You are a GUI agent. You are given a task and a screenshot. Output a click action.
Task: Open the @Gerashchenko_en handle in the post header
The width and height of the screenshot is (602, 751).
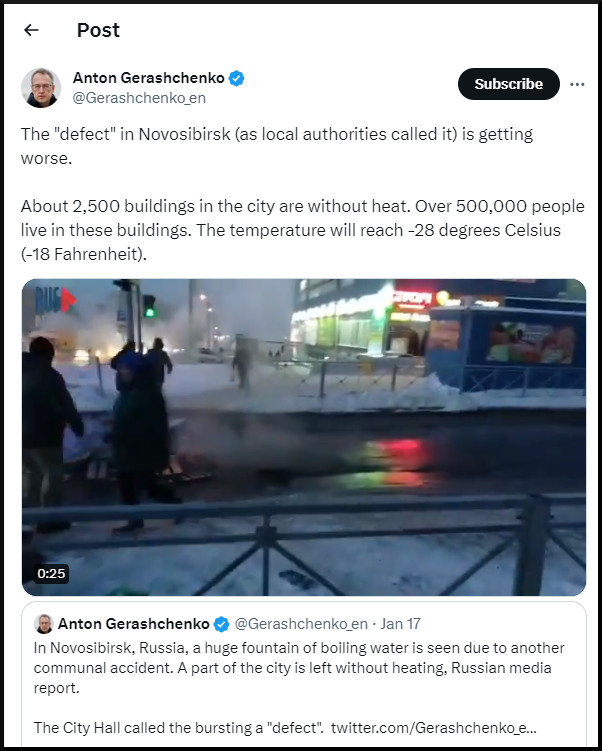(x=139, y=98)
